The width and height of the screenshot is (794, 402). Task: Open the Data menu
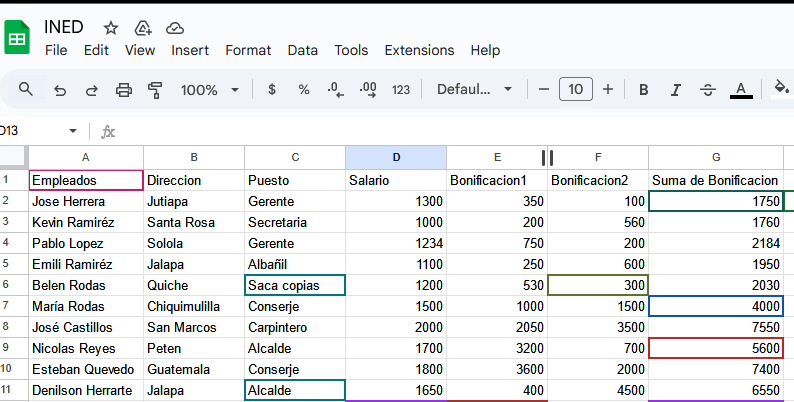click(302, 50)
